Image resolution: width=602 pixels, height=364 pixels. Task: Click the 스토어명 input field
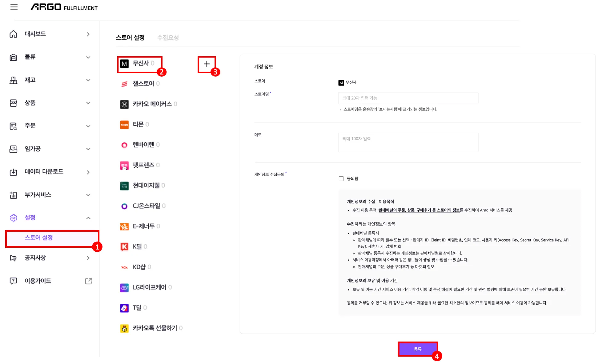408,98
